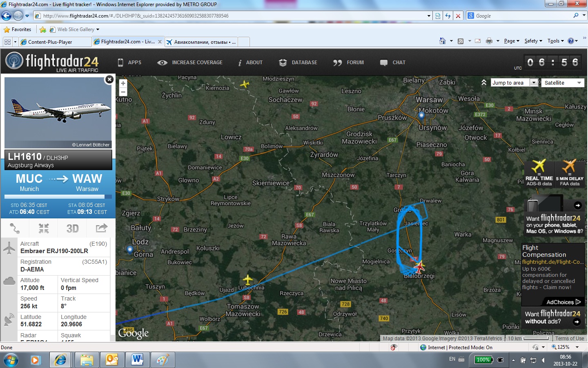Toggle the 3D view button

[x=72, y=228]
